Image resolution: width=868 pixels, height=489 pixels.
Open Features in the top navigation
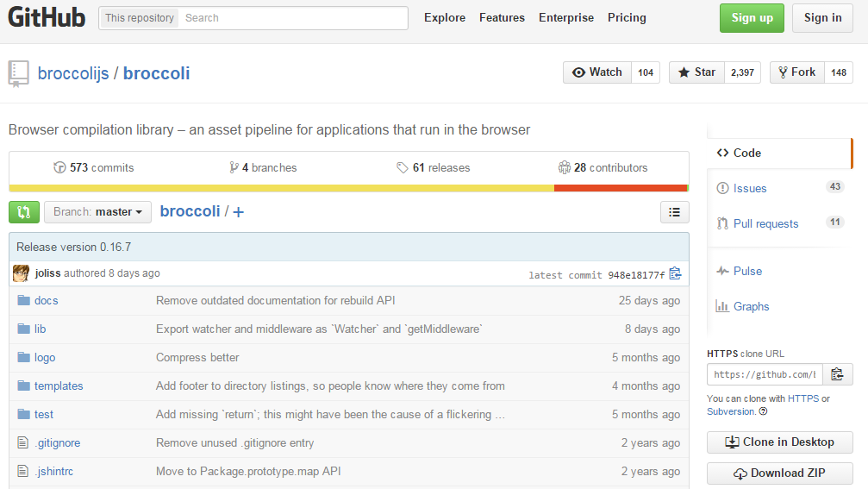coord(502,18)
